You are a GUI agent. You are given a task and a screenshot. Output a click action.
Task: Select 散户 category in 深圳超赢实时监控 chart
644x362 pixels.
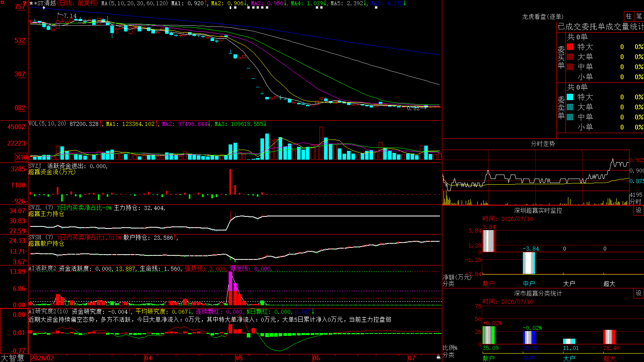489,284
